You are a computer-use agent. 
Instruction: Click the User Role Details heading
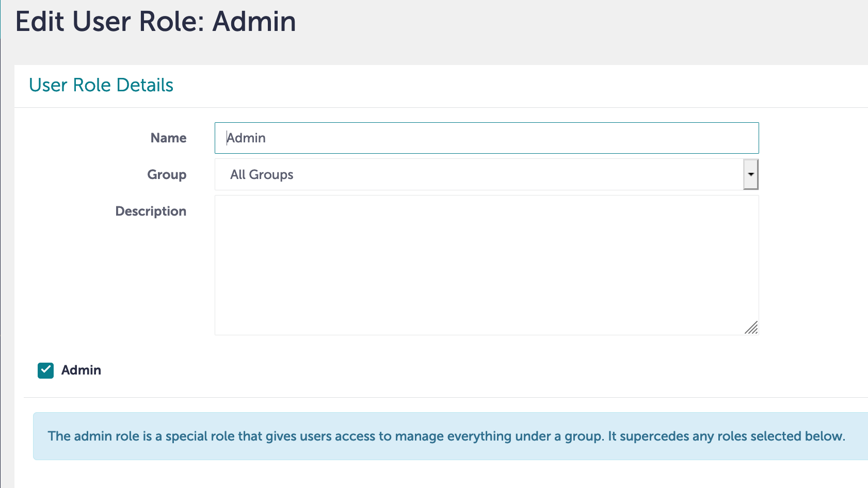coord(101,85)
